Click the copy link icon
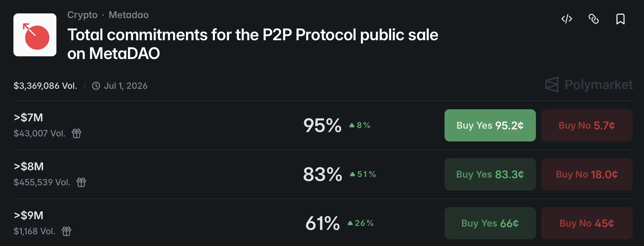Image resolution: width=644 pixels, height=246 pixels. (594, 19)
